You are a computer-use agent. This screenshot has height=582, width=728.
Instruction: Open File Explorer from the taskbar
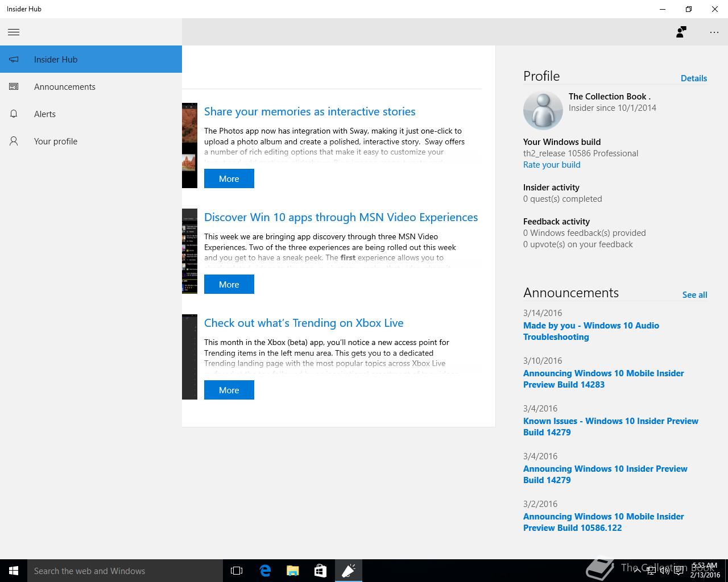point(292,571)
